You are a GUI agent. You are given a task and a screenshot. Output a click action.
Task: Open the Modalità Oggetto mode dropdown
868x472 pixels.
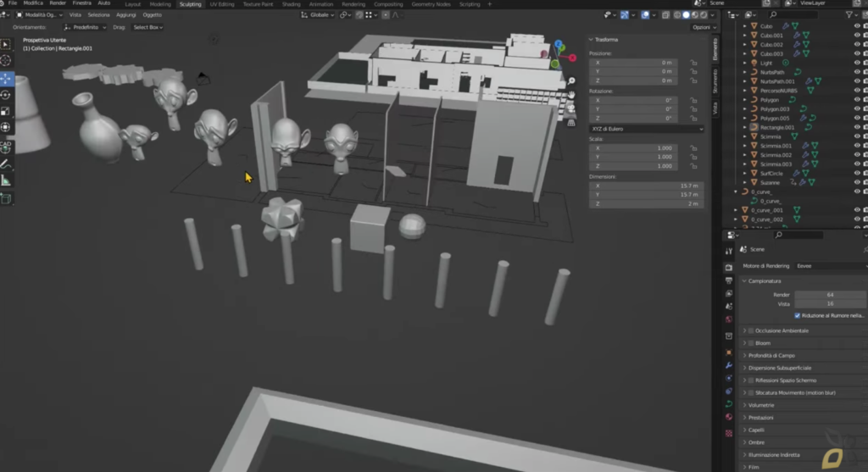click(x=39, y=15)
